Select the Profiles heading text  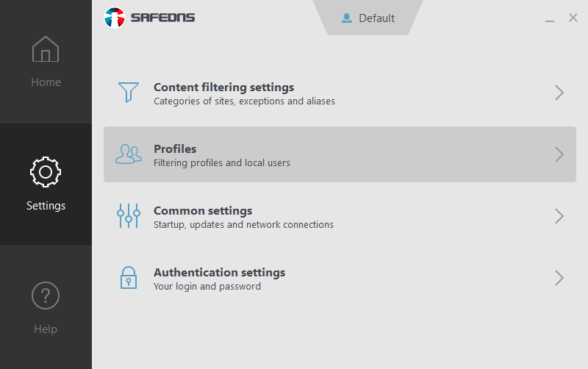click(175, 149)
